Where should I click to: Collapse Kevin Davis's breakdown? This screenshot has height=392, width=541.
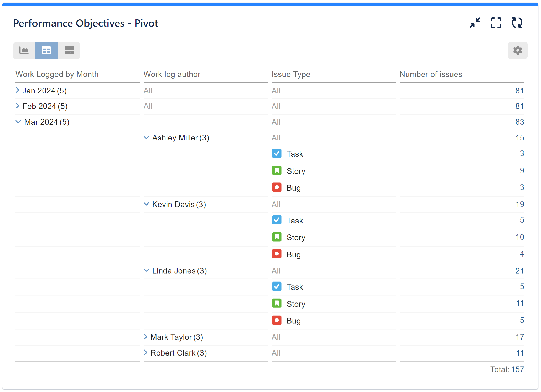(x=146, y=204)
